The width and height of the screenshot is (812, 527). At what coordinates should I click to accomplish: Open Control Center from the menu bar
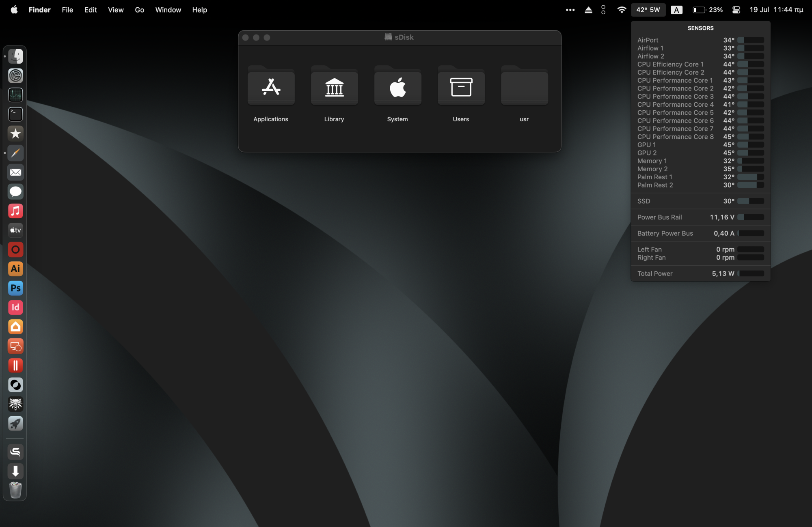pos(736,10)
